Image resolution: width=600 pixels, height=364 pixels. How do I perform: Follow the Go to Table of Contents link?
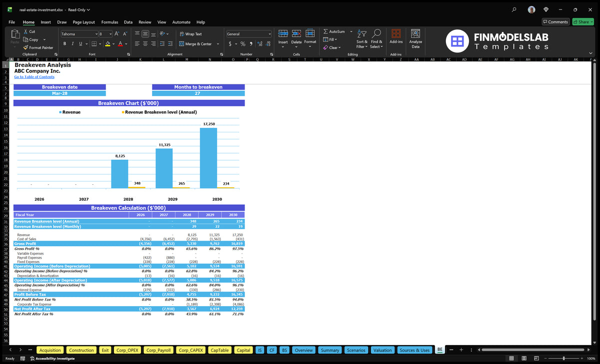[x=34, y=77]
